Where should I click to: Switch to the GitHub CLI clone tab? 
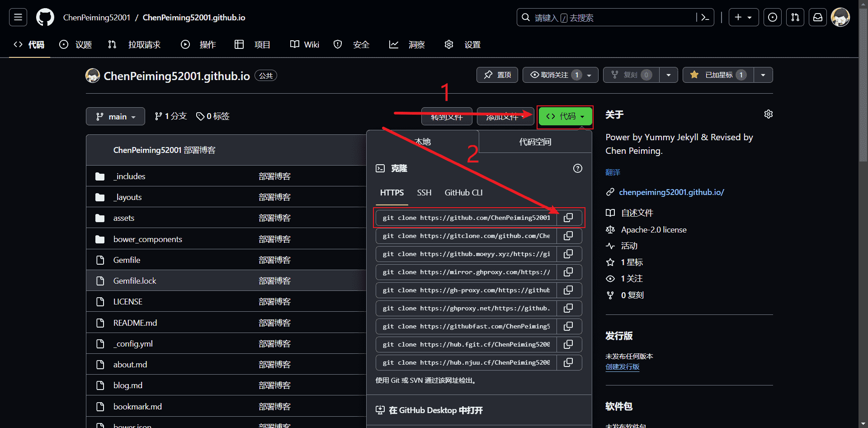pyautogui.click(x=463, y=193)
